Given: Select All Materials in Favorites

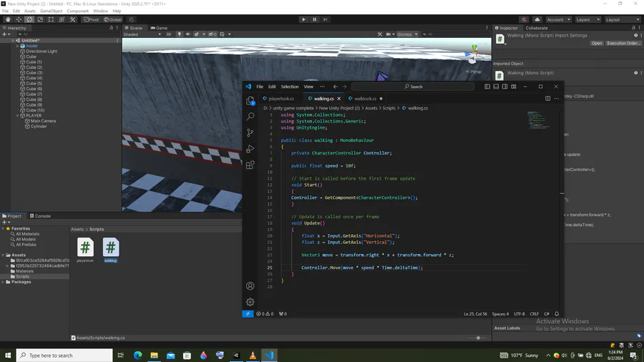Looking at the screenshot, I should [27, 234].
